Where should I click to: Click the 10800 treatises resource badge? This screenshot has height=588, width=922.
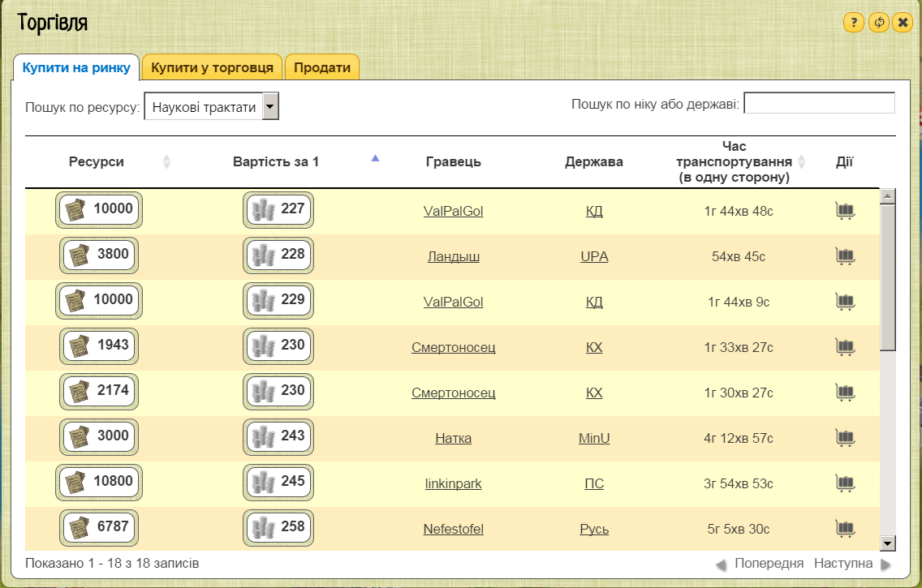pyautogui.click(x=99, y=483)
